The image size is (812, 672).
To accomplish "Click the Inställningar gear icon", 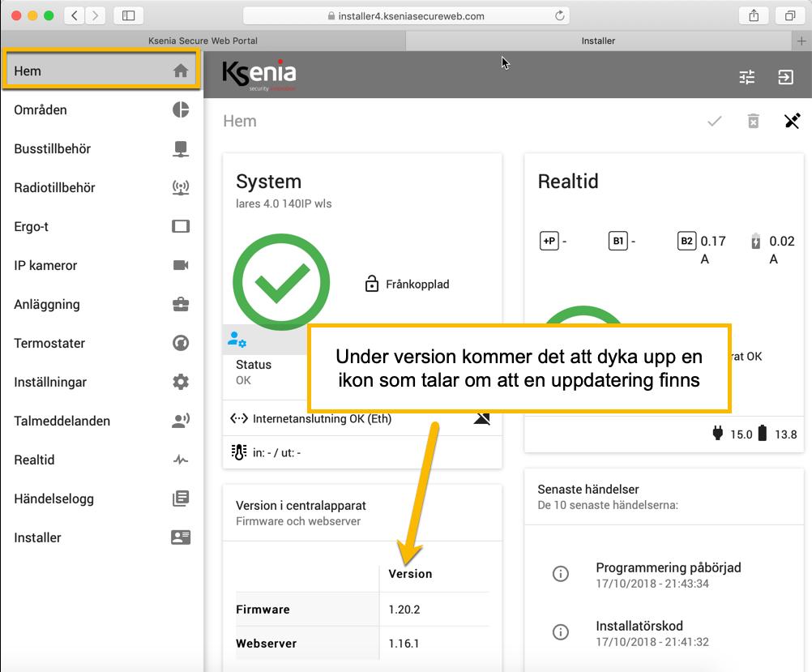I will pyautogui.click(x=181, y=382).
